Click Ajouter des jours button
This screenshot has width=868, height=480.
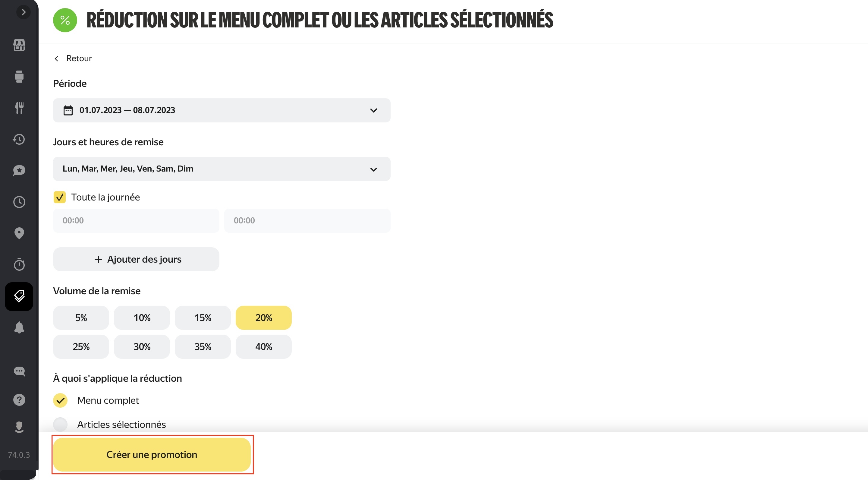pos(136,259)
